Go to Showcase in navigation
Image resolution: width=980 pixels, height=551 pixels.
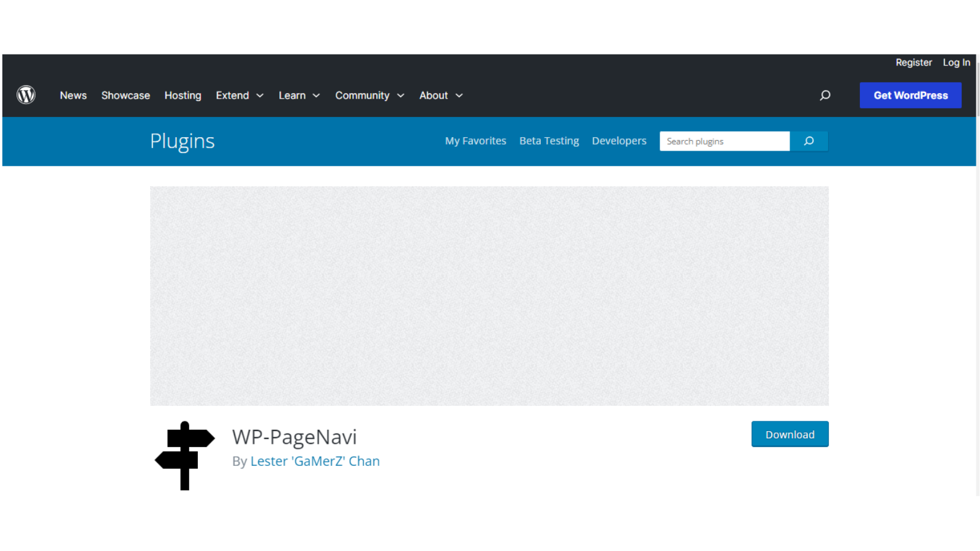click(x=126, y=96)
